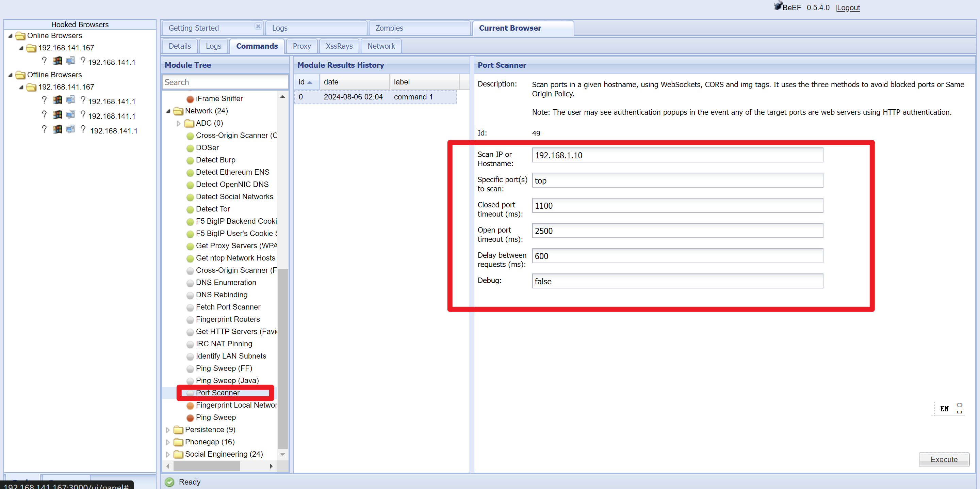Collapse the online 192.168.141.167 group node
The height and width of the screenshot is (489, 980).
click(21, 48)
